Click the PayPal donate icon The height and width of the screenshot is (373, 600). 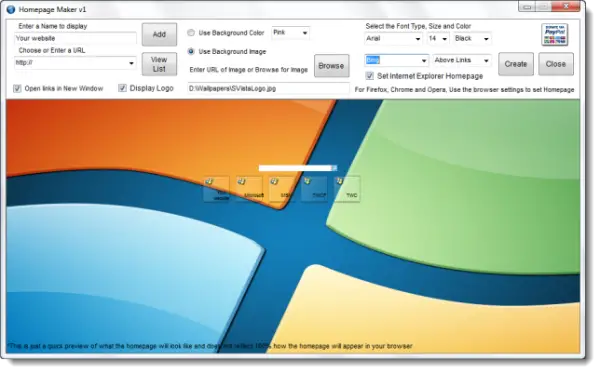tap(554, 35)
